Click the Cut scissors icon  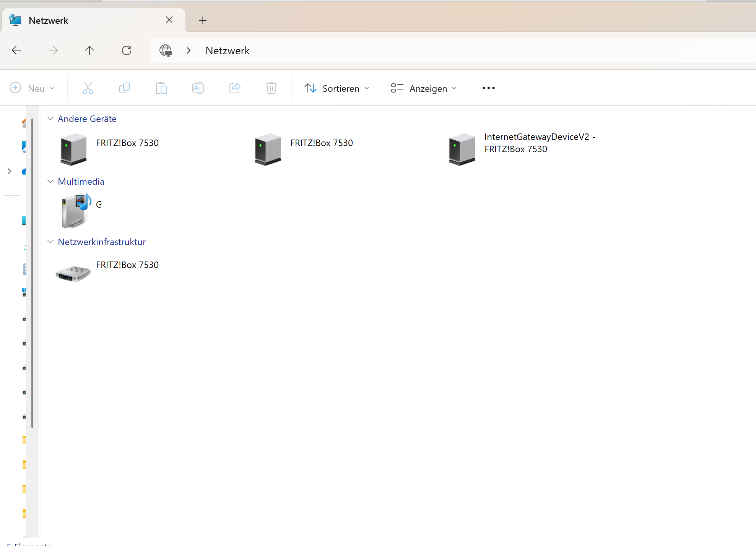[x=88, y=88]
